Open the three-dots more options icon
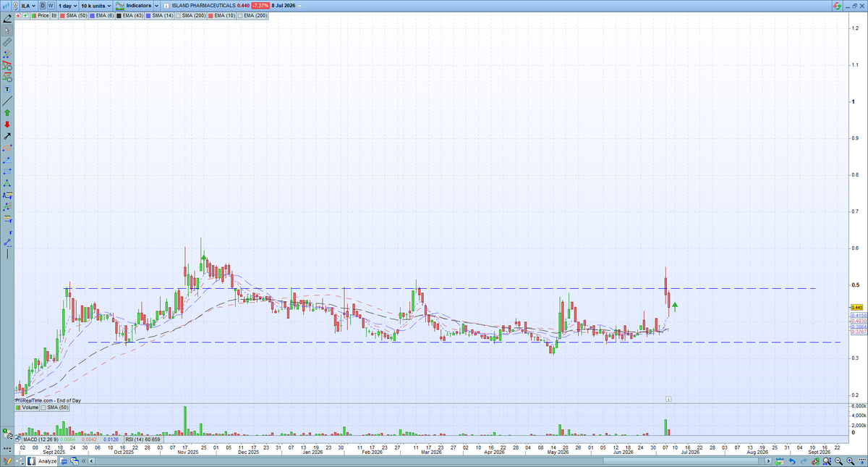This screenshot has width=868, height=467. [7, 450]
